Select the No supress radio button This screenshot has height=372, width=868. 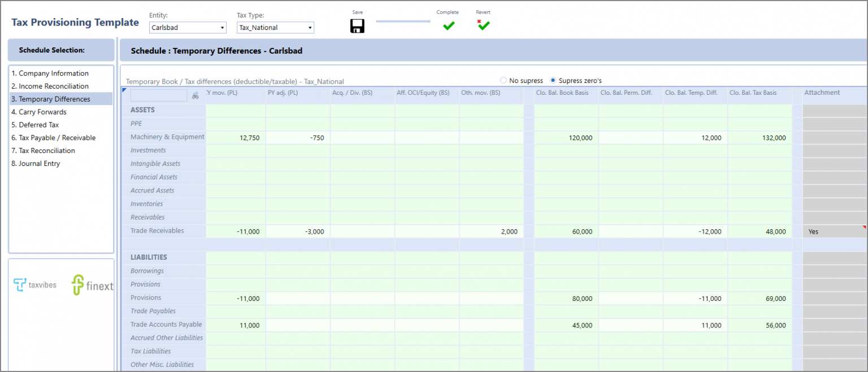[x=503, y=80]
